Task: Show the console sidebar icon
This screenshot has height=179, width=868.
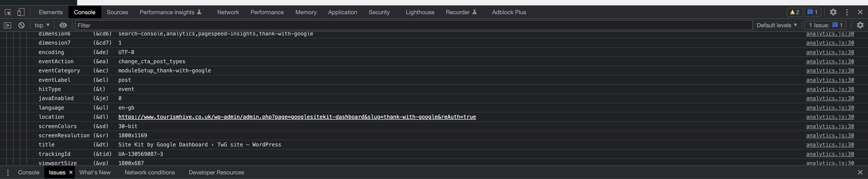Action: [x=7, y=25]
